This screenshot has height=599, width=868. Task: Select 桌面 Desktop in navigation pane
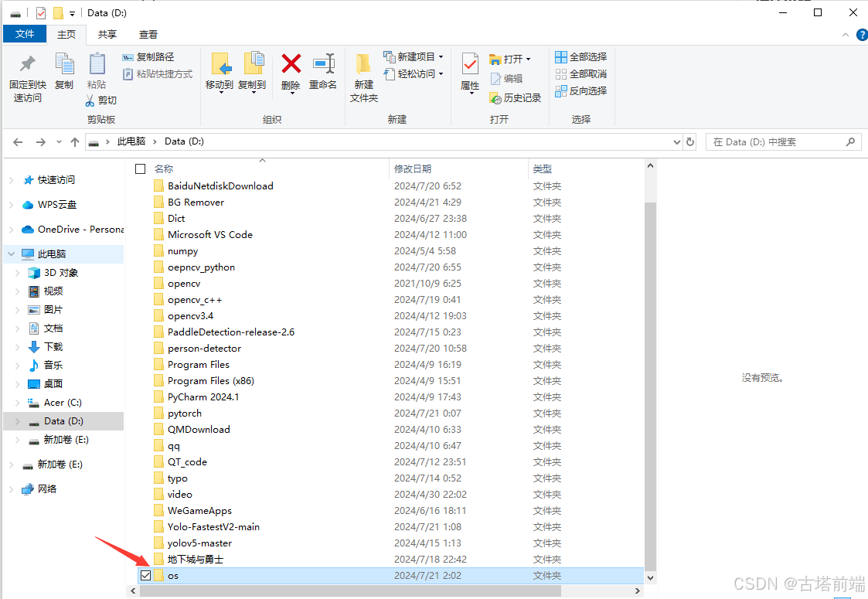click(53, 383)
